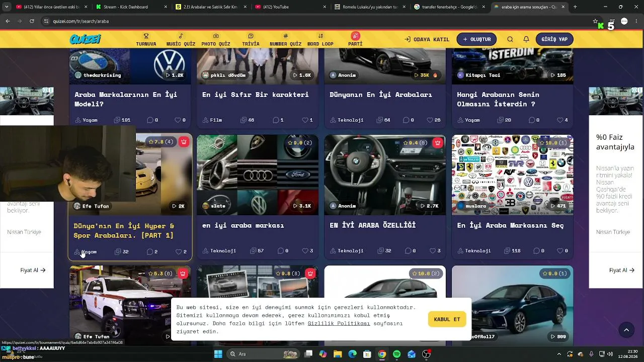Open 'En iyi Sıfır Bir karakteri' quiz title
644x362 pixels.
point(256,95)
